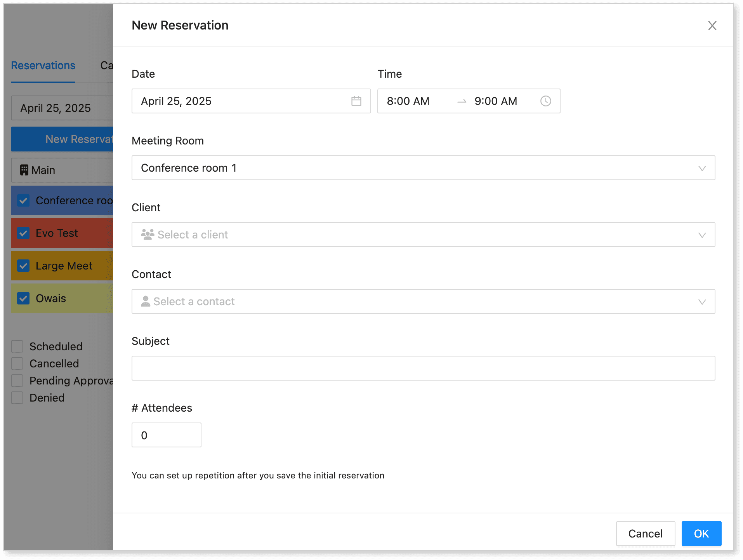
Task: Click the Select a contact placeholder
Action: (194, 301)
